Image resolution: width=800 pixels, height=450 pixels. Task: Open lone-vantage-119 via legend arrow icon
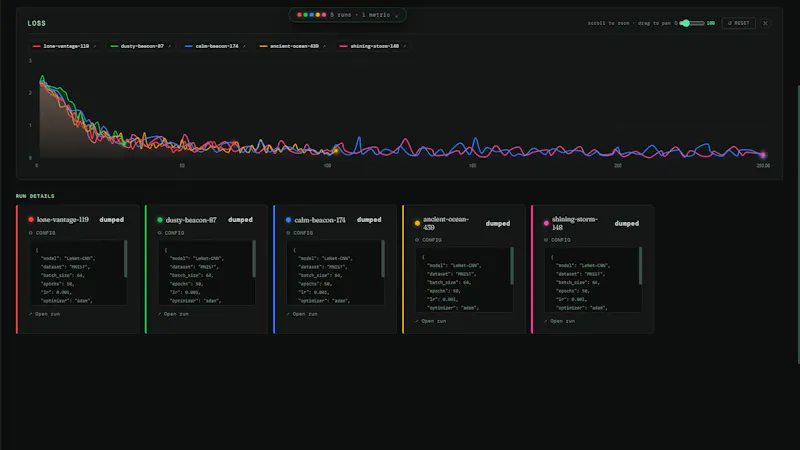(95, 46)
